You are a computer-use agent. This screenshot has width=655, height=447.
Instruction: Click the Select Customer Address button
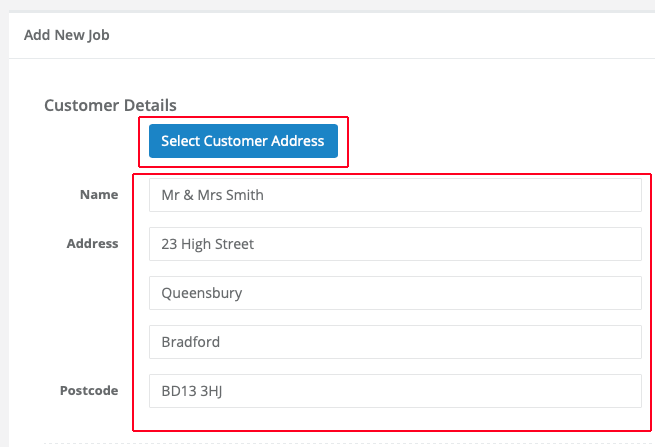(243, 141)
